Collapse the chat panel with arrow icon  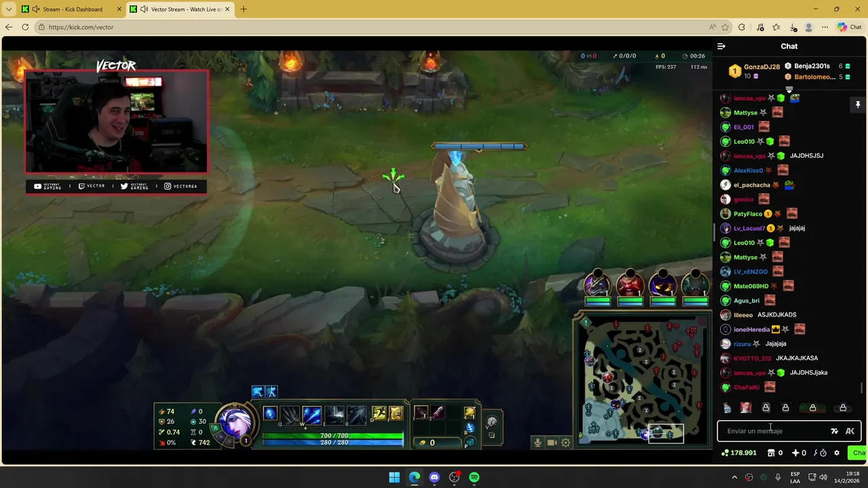(721, 46)
